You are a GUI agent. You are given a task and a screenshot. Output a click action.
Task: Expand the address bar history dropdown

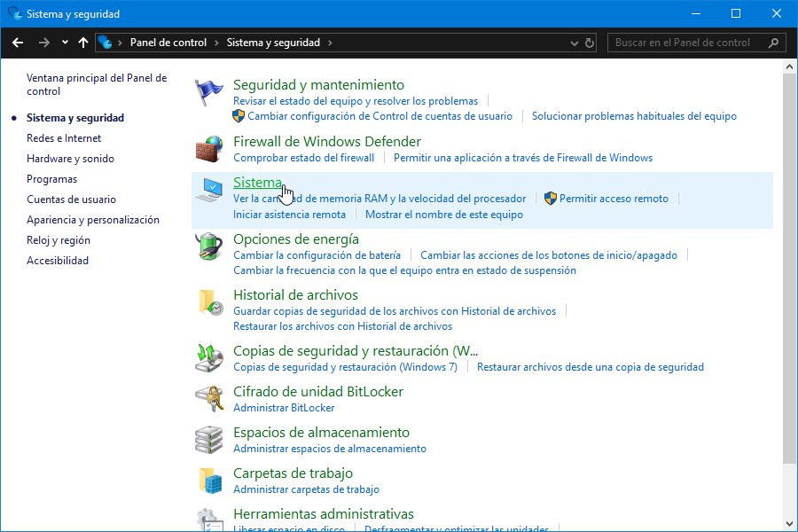click(574, 43)
